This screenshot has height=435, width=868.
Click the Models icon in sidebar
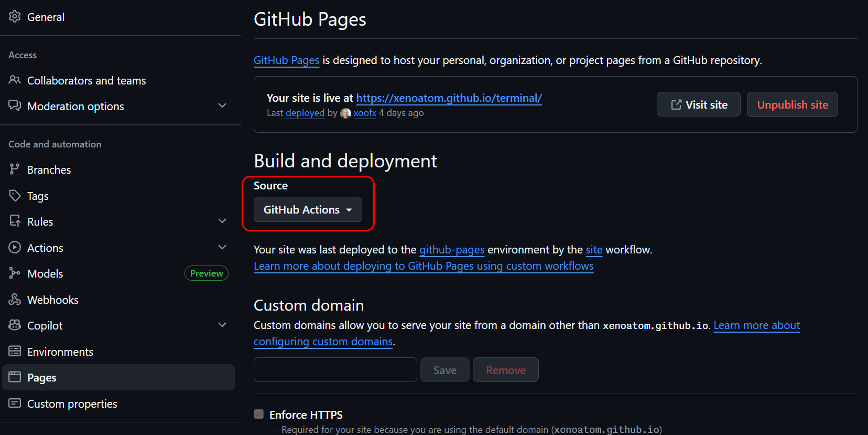[x=15, y=273]
